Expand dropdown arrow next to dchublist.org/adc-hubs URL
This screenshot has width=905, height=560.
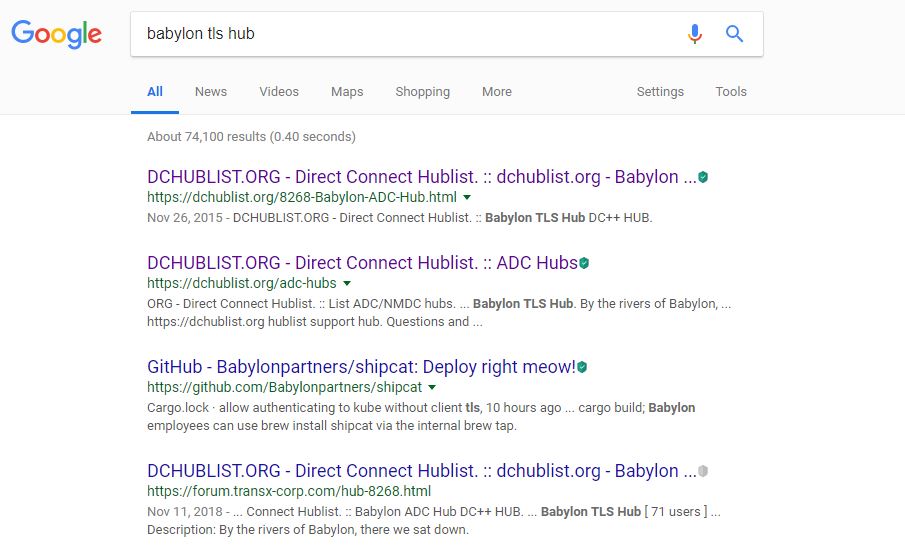pyautogui.click(x=347, y=283)
